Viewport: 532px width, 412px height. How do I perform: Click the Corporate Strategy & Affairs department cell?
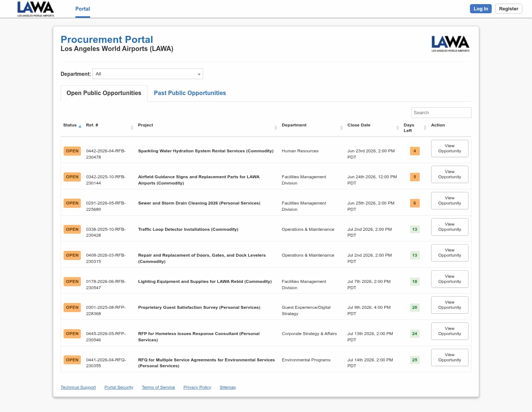click(x=309, y=334)
